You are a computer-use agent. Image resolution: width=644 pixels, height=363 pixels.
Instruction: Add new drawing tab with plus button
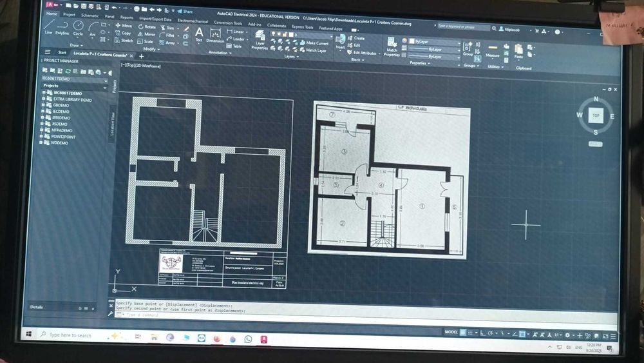(141, 56)
